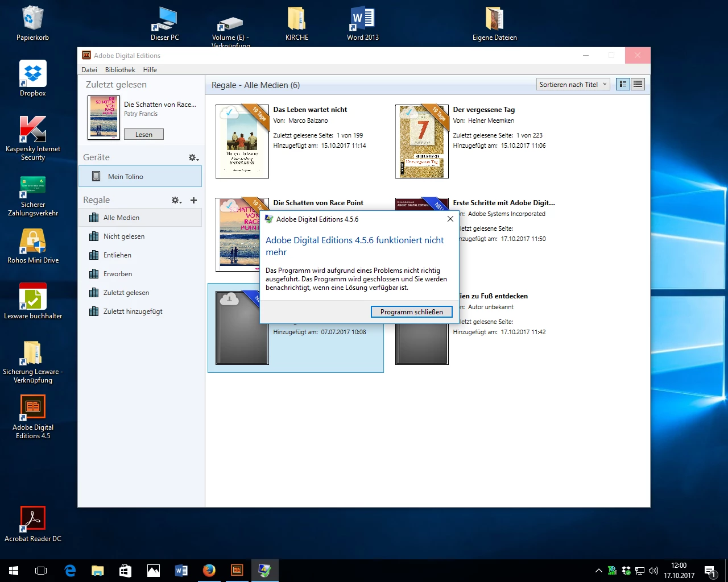Open the Acrobat Reader DC icon
The height and width of the screenshot is (582, 728).
(33, 524)
